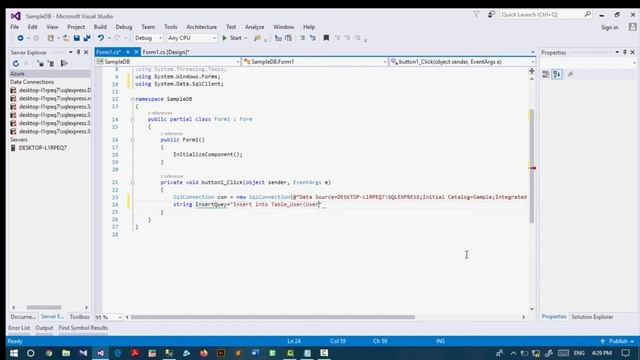
Task: Pin the Form1.cs tab
Action: [128, 52]
